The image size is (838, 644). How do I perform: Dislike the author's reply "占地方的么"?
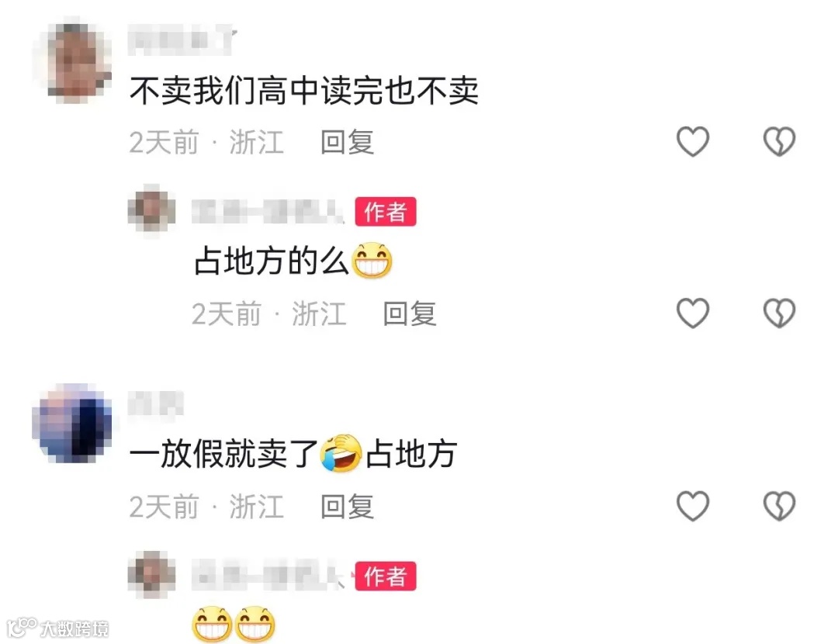[x=779, y=313]
